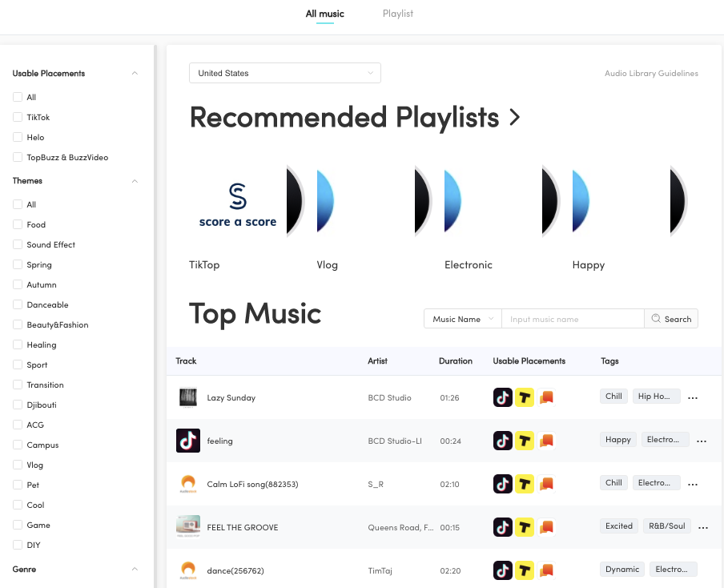Expand Recommended Playlists arrow
The image size is (724, 588).
pyautogui.click(x=514, y=117)
